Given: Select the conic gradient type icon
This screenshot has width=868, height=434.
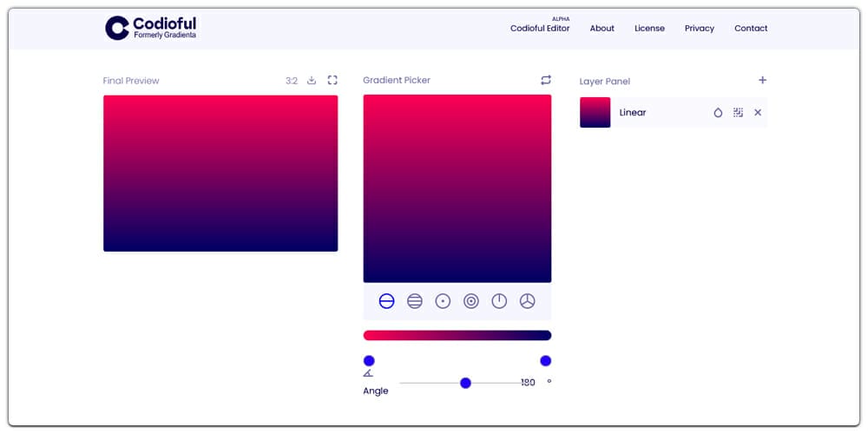Looking at the screenshot, I should [x=499, y=301].
